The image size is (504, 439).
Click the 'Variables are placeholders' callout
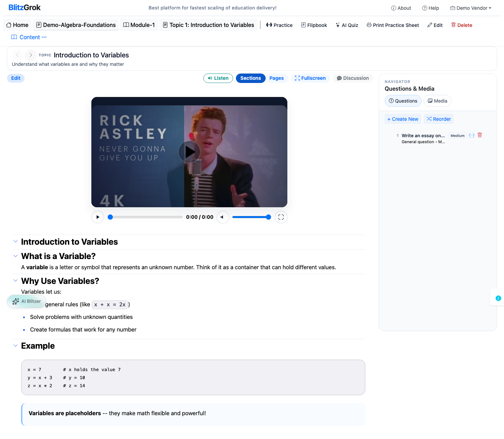[x=193, y=414]
